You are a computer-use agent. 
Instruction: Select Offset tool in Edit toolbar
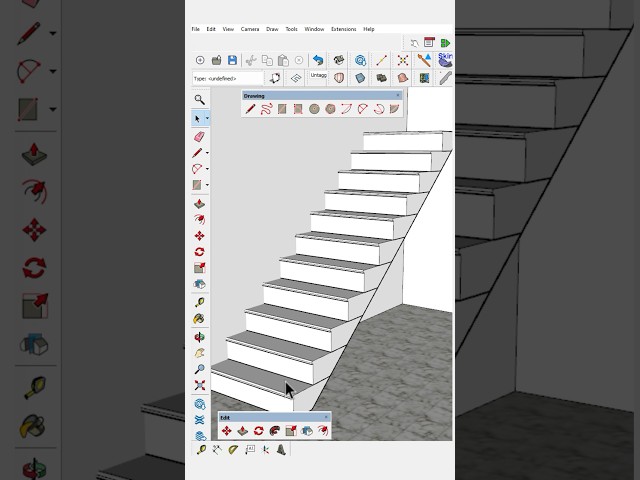pos(323,431)
